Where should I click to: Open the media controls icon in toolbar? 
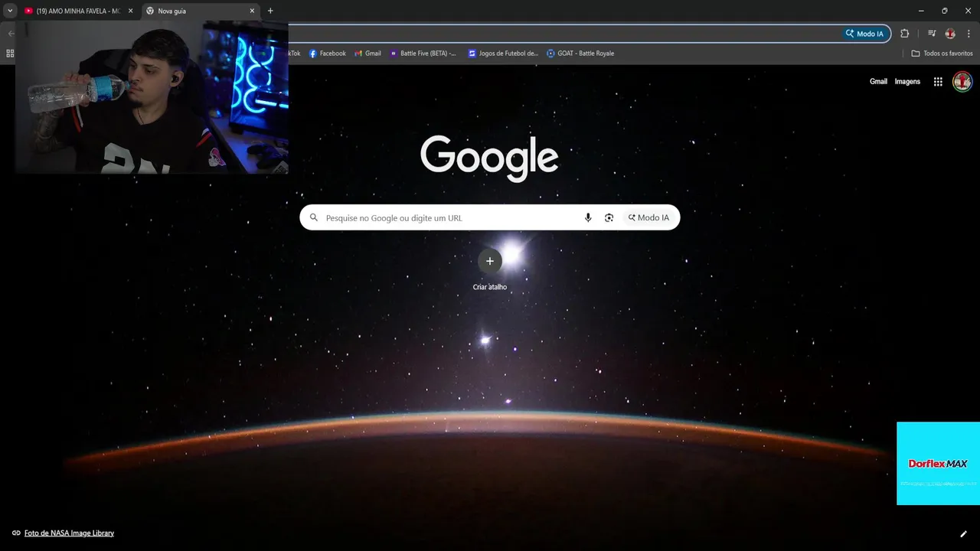932,34
